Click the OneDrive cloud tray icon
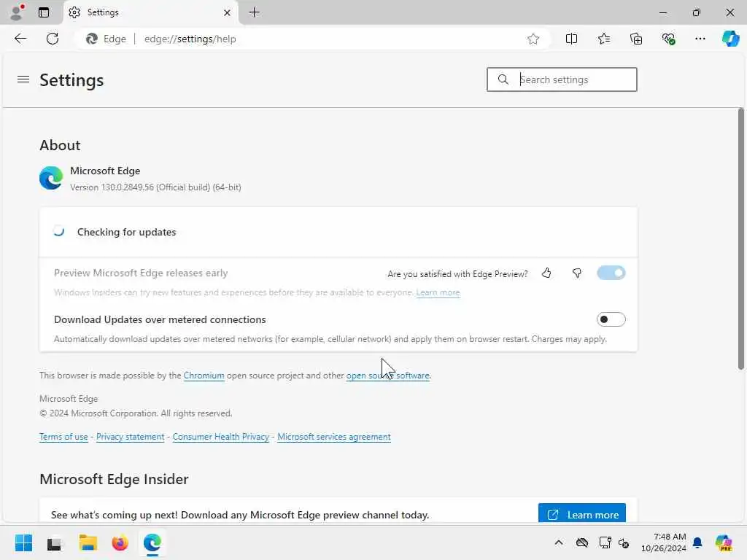This screenshot has width=747, height=560. [581, 542]
